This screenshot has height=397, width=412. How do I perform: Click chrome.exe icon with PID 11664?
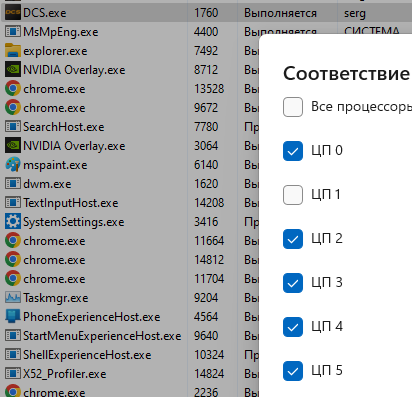[13, 241]
